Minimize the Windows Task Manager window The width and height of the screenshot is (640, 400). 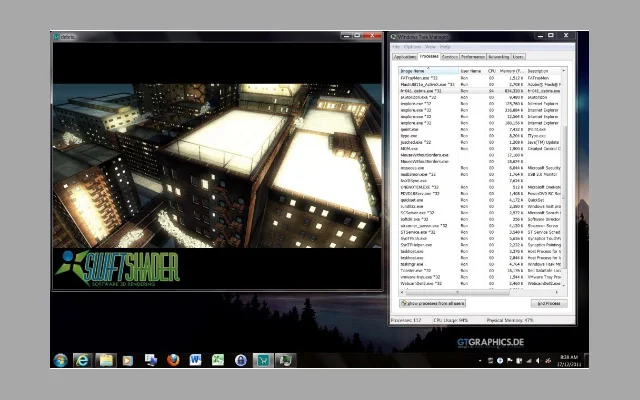tap(540, 36)
